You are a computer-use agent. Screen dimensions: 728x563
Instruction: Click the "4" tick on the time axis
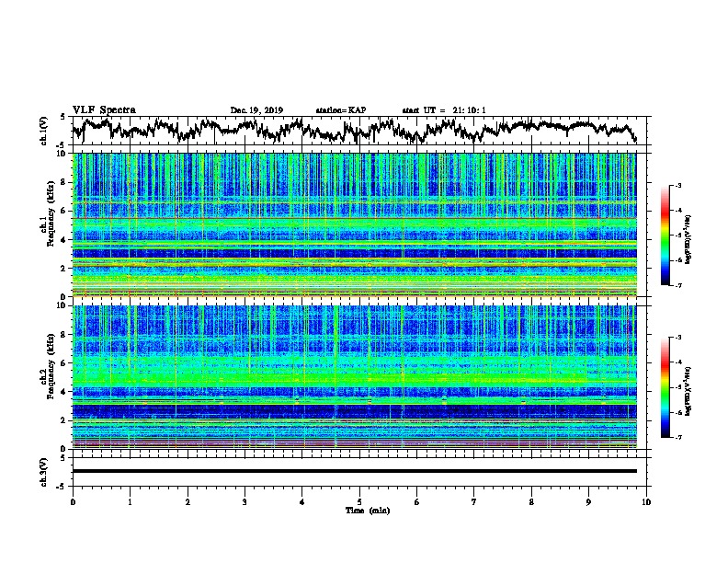302,502
